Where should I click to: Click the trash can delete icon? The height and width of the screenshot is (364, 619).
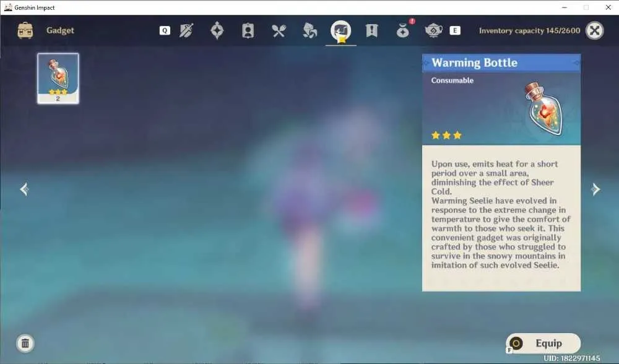[x=25, y=343]
